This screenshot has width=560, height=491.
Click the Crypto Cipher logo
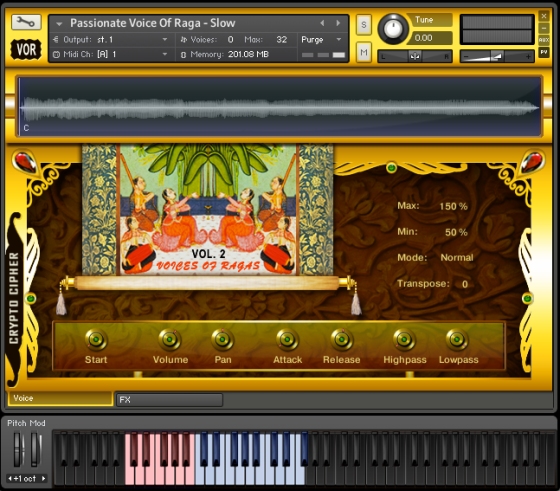(14, 298)
